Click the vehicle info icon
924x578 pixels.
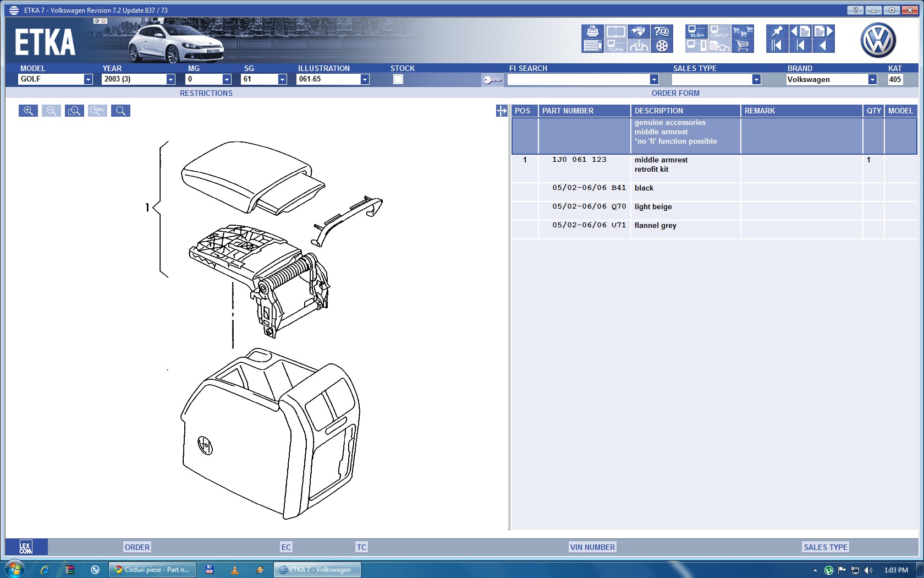pyautogui.click(x=638, y=46)
